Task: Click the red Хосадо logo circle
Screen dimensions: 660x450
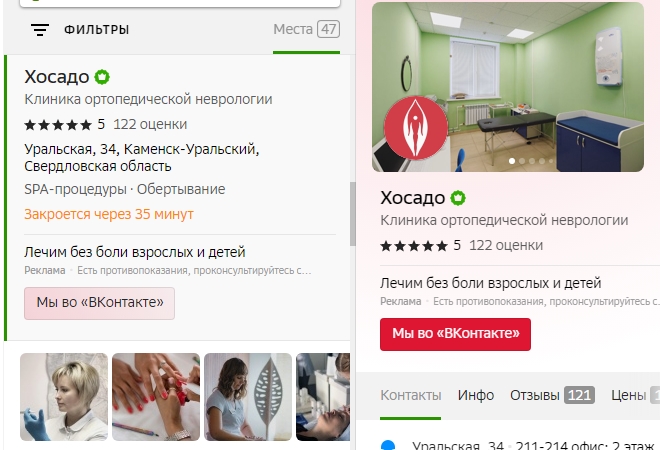Action: click(x=415, y=128)
